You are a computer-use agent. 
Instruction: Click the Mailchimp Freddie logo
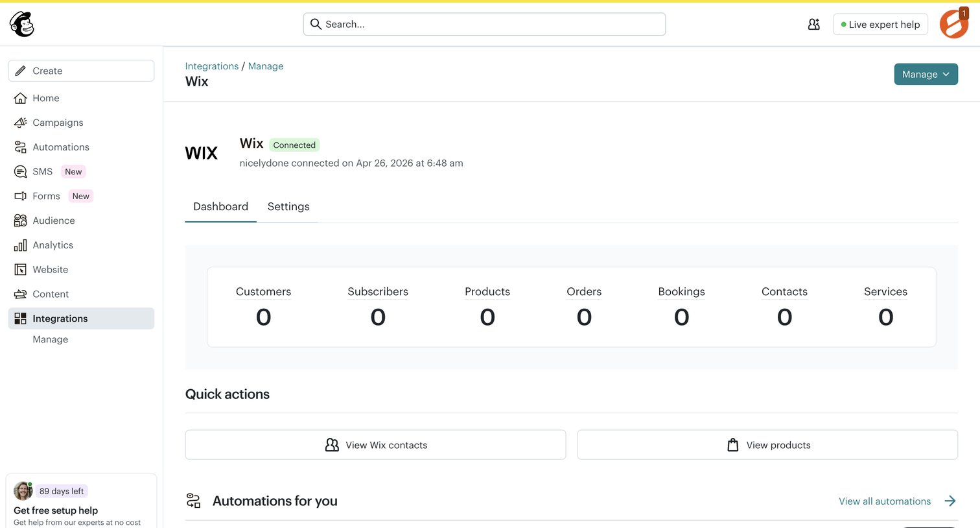(21, 24)
